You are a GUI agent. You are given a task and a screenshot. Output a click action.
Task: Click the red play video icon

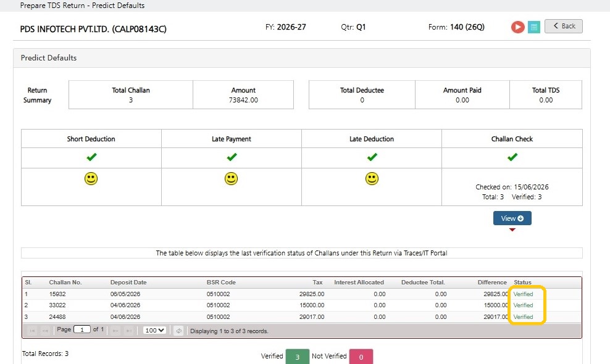(517, 27)
